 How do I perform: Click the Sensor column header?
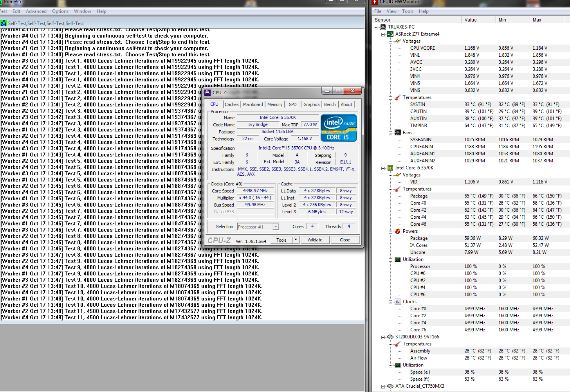click(x=417, y=20)
